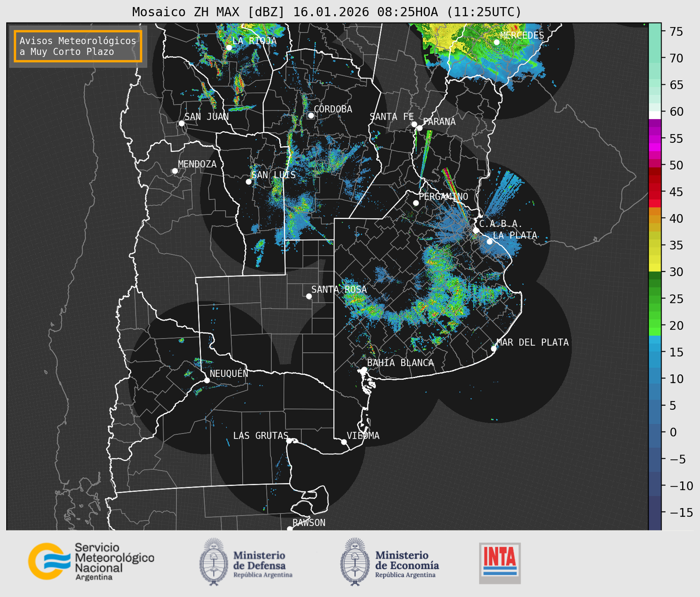Screen dimensions: 700x597
Task: Click the VIEDMA label
Action: tap(363, 436)
